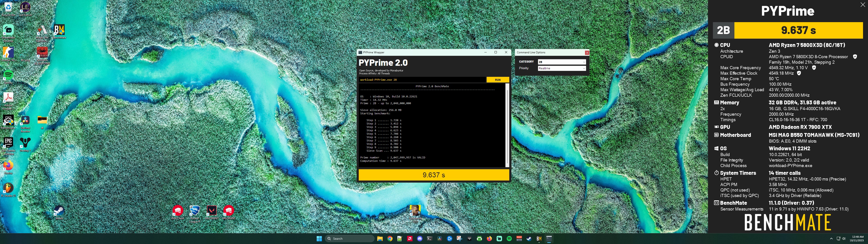Image resolution: width=868 pixels, height=244 pixels.
Task: Close the BenchMate result panel with the X
Action: tap(863, 4)
